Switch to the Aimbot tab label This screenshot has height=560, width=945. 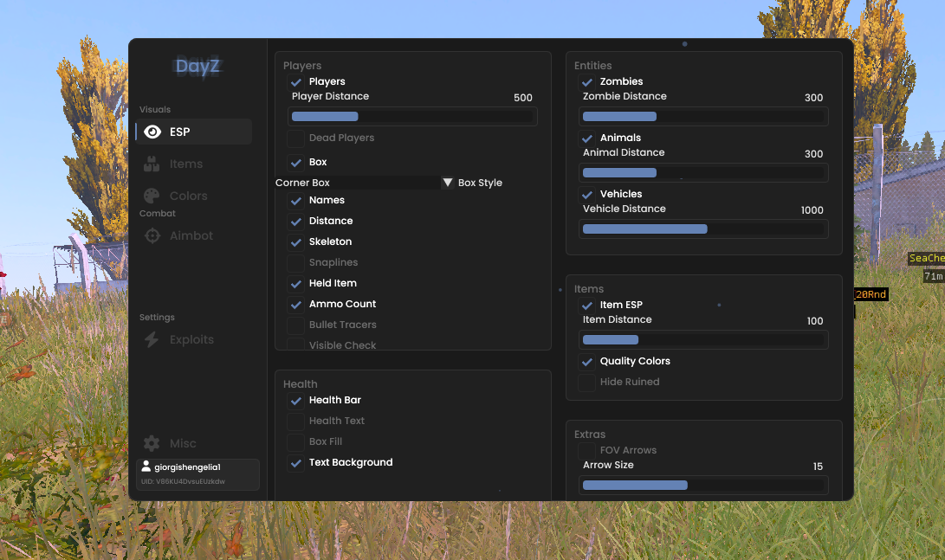[191, 235]
